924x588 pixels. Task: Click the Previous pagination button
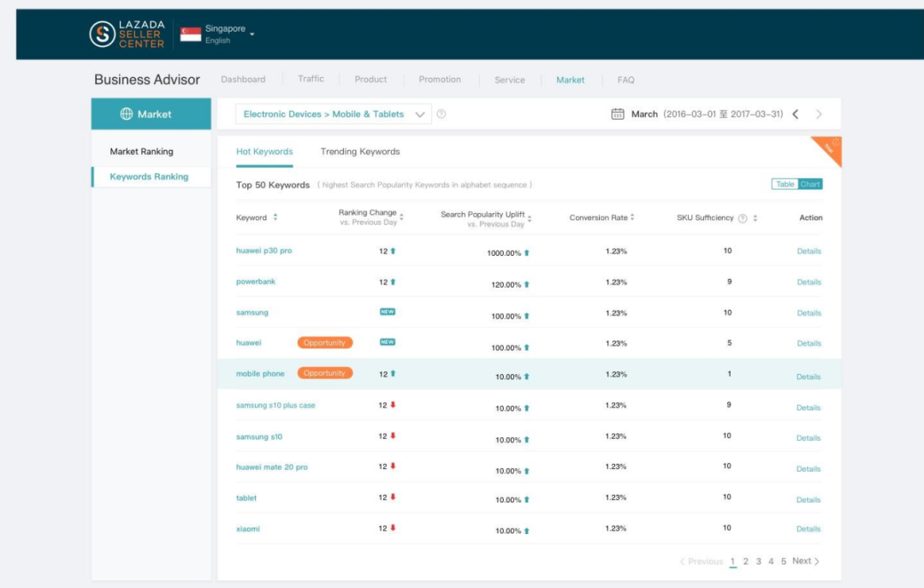pos(702,561)
